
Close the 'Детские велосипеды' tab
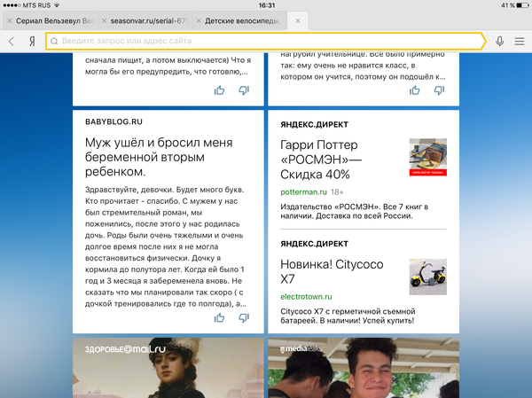pyautogui.click(x=297, y=20)
